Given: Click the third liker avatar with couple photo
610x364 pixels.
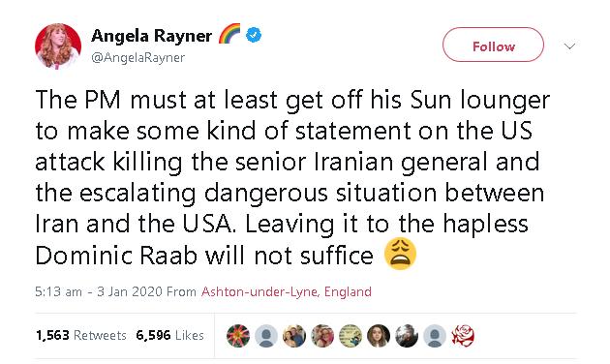Looking at the screenshot, I should tap(294, 336).
